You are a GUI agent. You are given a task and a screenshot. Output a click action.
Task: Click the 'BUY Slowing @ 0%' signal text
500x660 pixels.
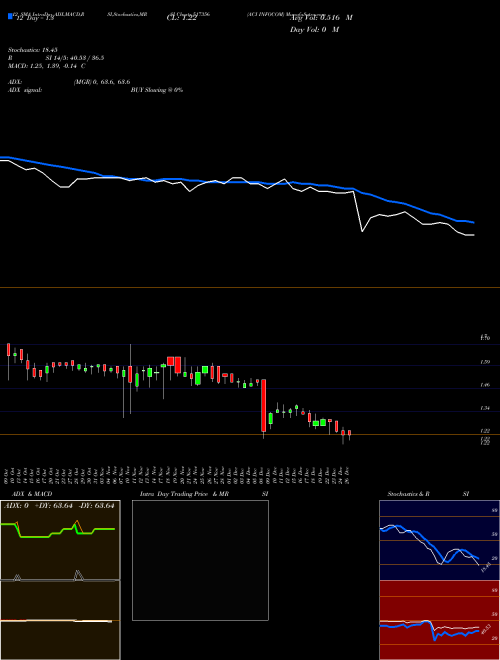coord(157,90)
